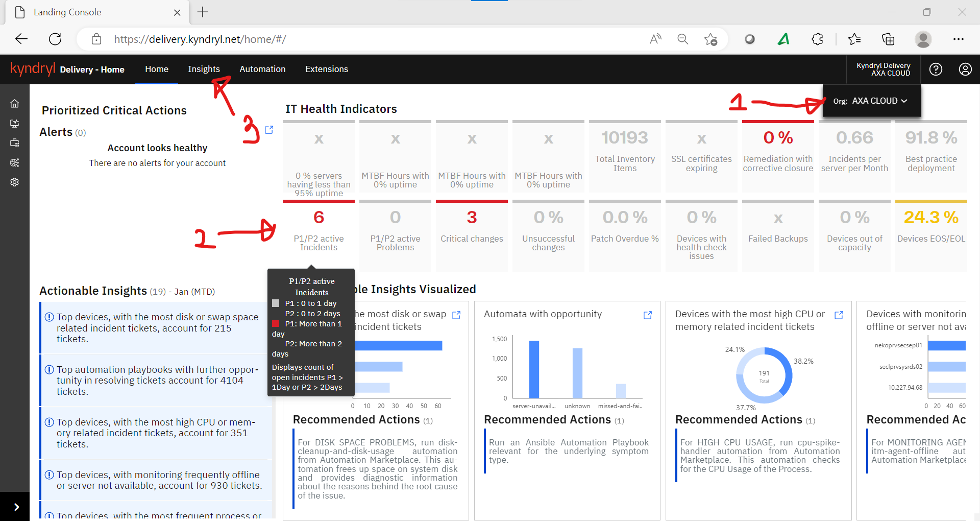This screenshot has width=980, height=521.
Task: Open the Home icon in left sidebar
Action: click(14, 104)
